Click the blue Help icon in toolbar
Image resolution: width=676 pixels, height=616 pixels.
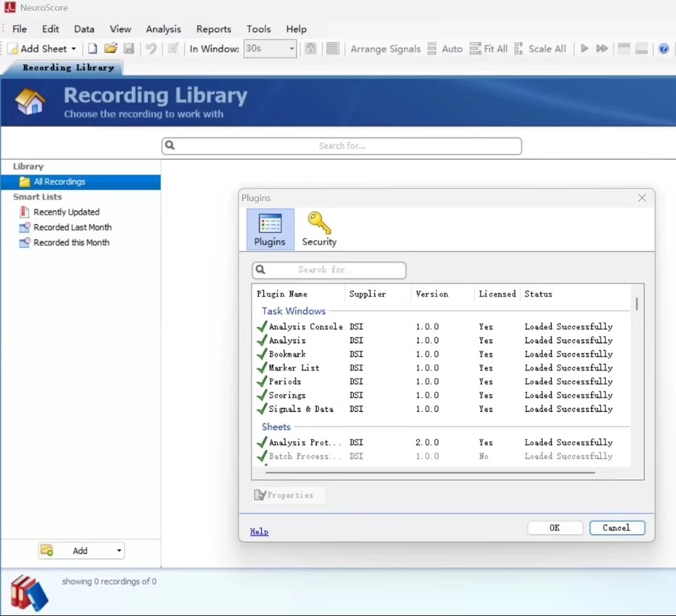click(x=663, y=48)
